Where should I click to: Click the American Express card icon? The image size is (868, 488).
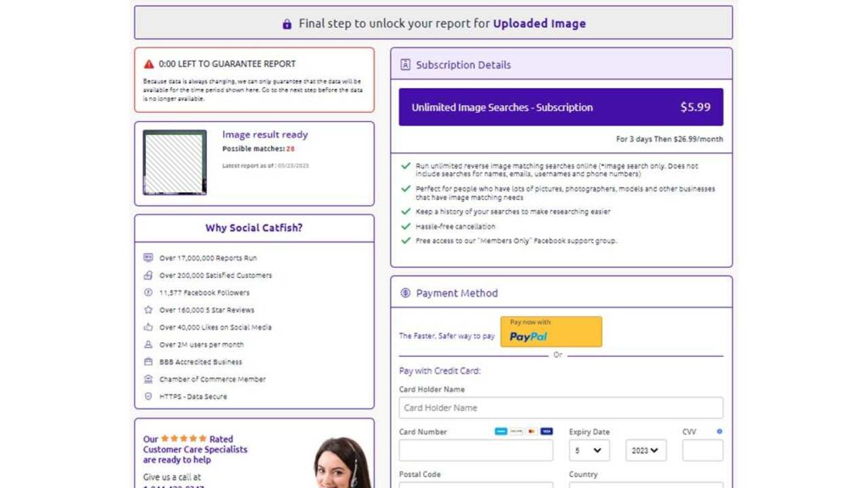pyautogui.click(x=501, y=431)
